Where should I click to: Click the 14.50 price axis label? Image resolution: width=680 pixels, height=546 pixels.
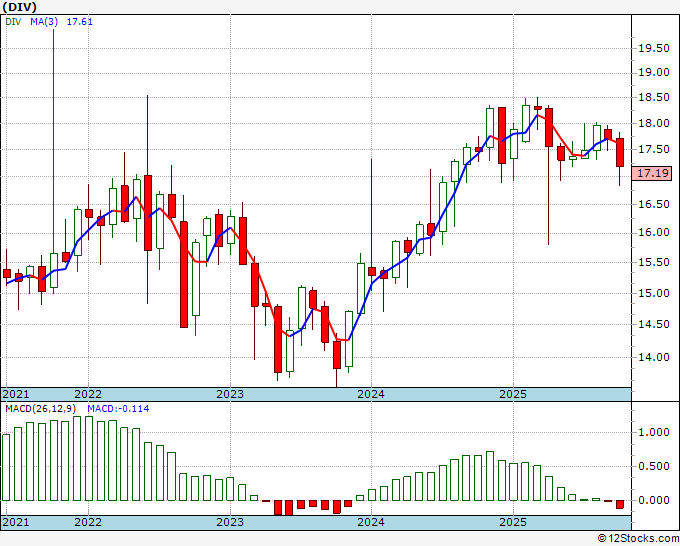654,324
